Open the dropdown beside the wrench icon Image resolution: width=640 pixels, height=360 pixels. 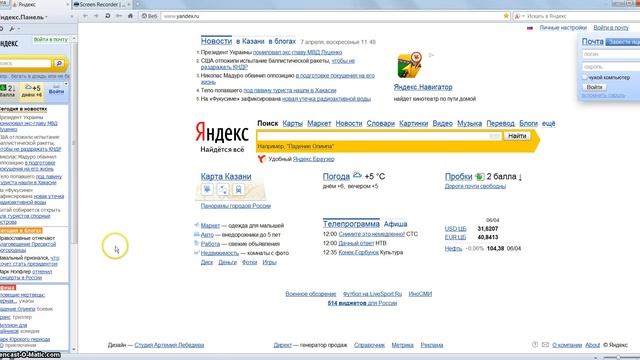click(19, 29)
